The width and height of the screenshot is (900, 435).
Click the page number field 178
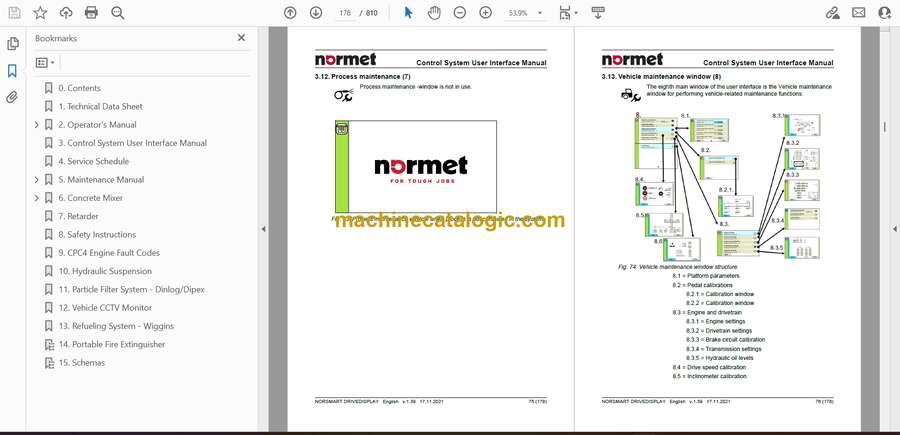pos(344,13)
